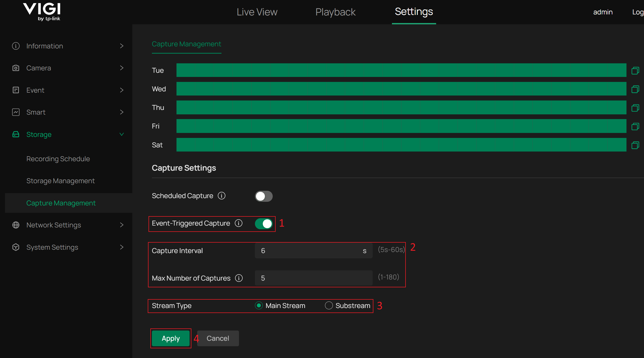View the Event-Triggered Capture info tooltip icon
644x358 pixels.
coord(238,223)
